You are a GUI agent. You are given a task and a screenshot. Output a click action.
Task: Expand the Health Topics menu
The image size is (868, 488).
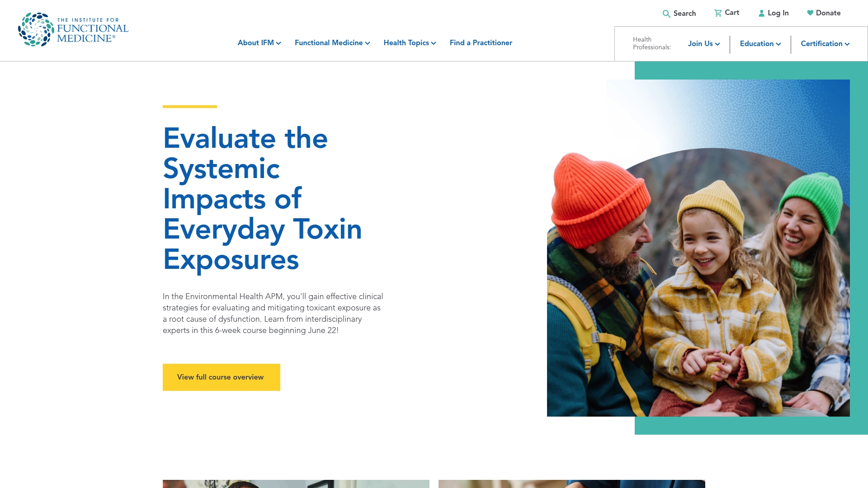410,43
